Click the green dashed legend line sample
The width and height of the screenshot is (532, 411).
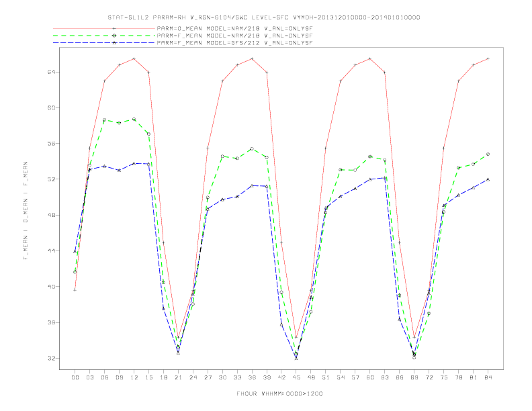click(x=104, y=36)
